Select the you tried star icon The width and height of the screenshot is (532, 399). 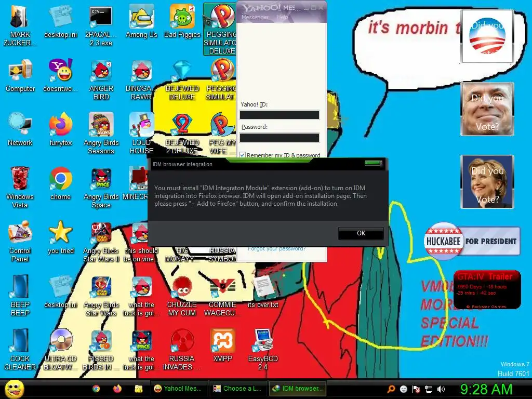[x=60, y=237]
